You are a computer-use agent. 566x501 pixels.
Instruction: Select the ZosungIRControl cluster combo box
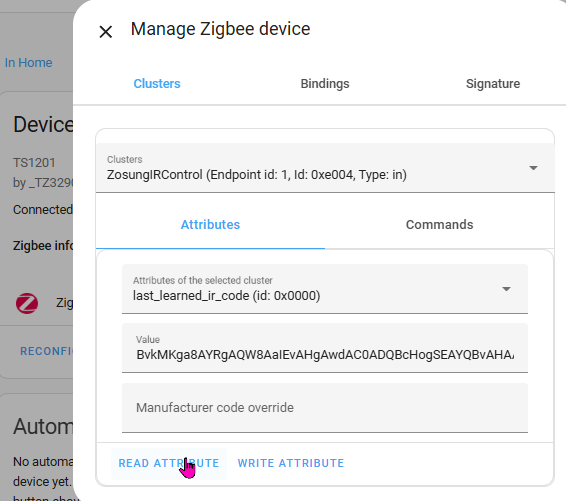tap(325, 168)
